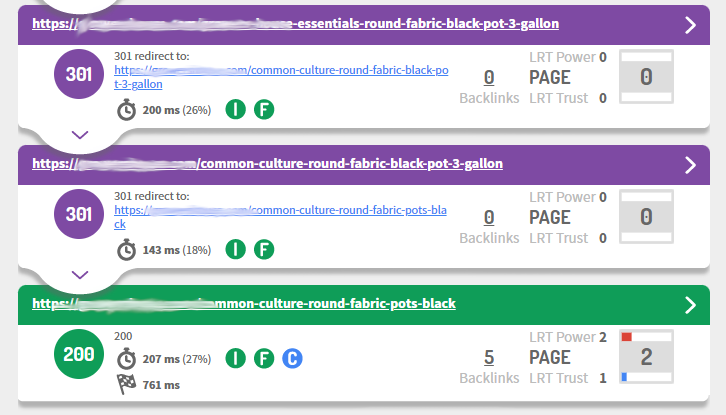This screenshot has height=415, width=726.
Task: Open the green header URL ending pots-black
Action: coord(244,303)
